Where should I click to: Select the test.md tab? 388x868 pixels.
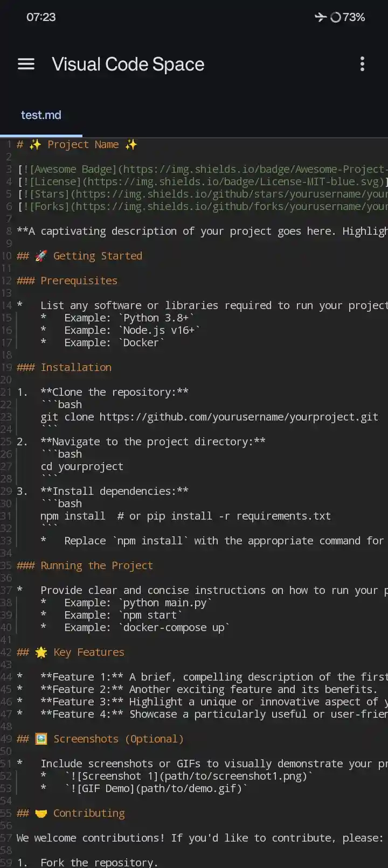point(41,115)
